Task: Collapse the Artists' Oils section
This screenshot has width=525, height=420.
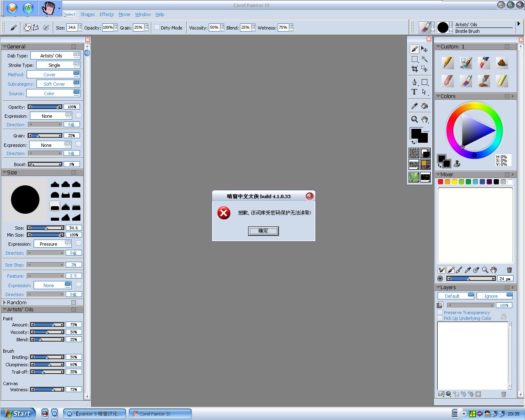Action: 5,309
